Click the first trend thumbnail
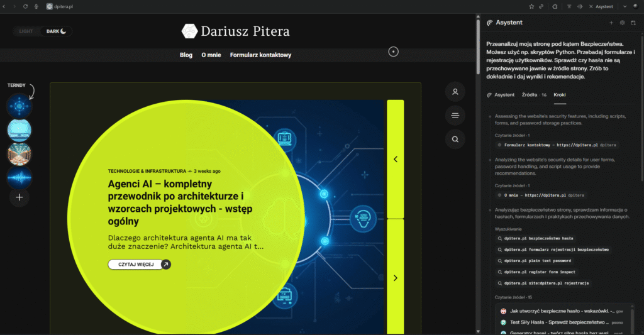 [x=19, y=106]
